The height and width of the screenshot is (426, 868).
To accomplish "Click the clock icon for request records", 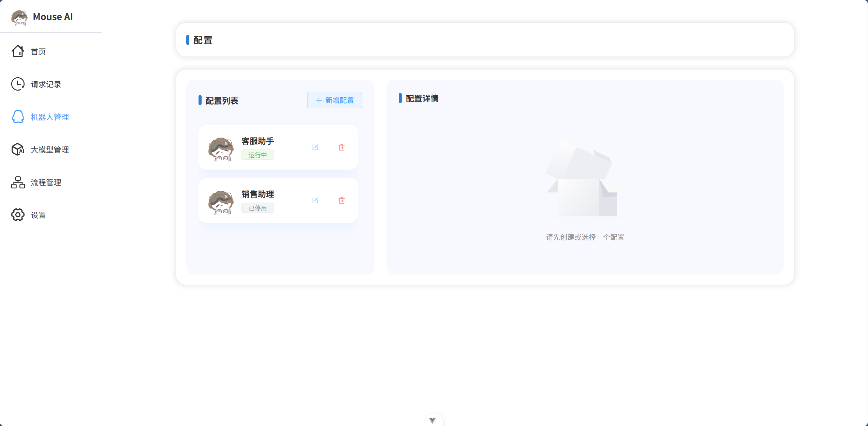I will click(x=18, y=84).
